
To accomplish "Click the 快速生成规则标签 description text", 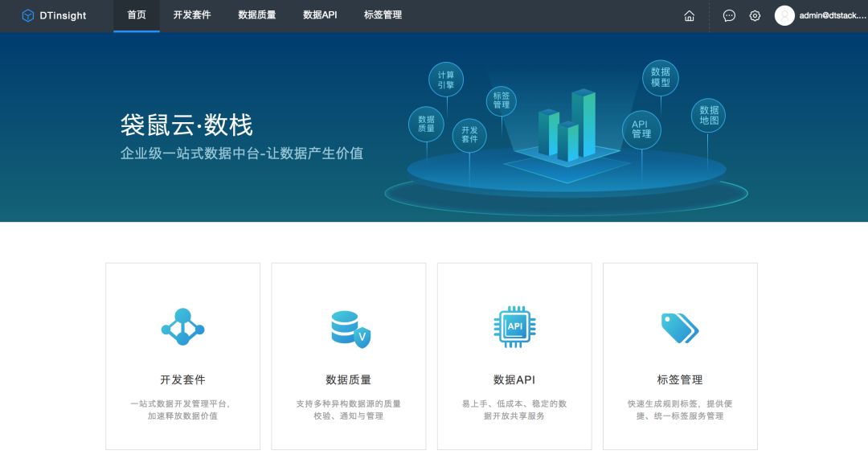I will tap(680, 410).
